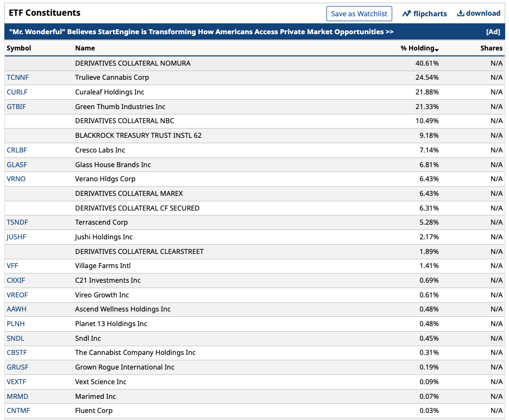Select 'DERIVATIVES COLLATERAL MAREX' name text
Viewport: 509px width, 420px height.
coord(129,194)
